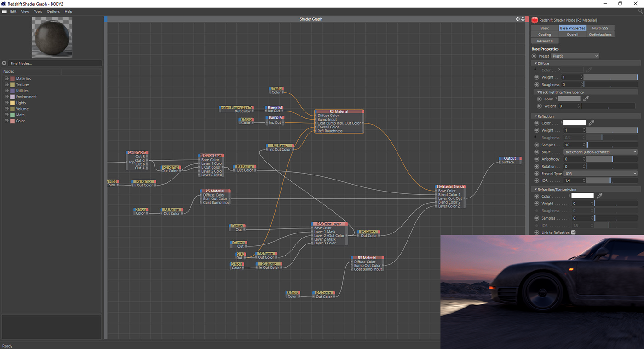Viewport: 644px width, 349px height.
Task: Open the Advanced properties tab
Action: click(x=545, y=41)
